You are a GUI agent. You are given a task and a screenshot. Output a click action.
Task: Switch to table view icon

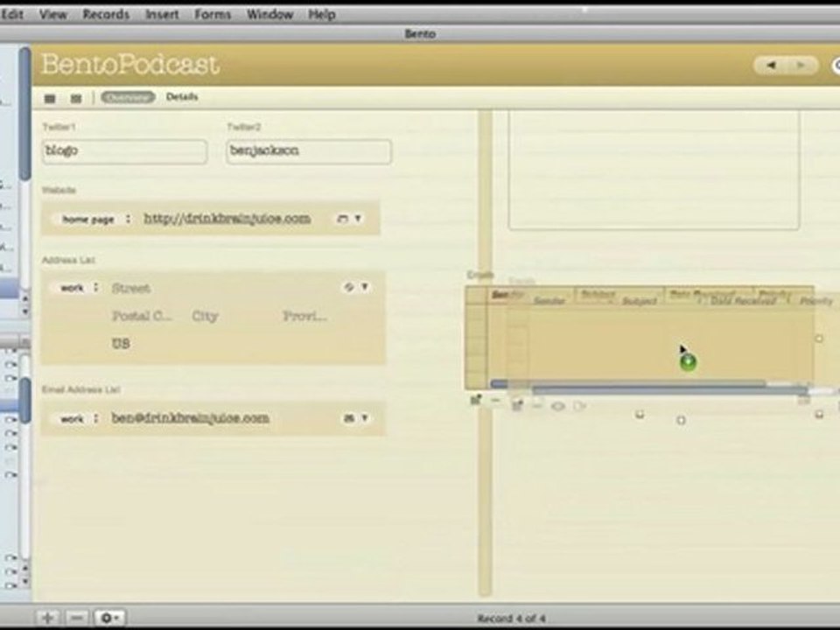(50, 99)
